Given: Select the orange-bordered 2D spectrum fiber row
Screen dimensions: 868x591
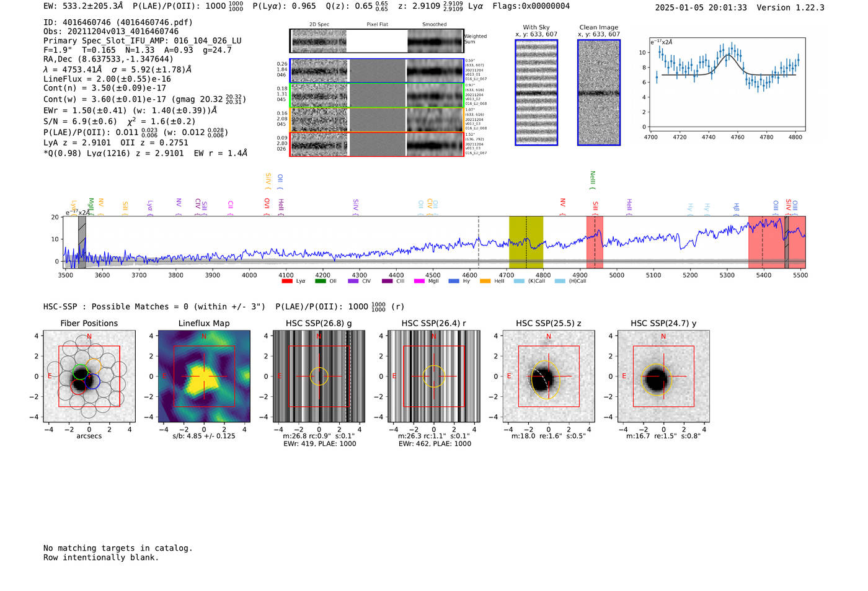Looking at the screenshot, I should pyautogui.click(x=377, y=120).
